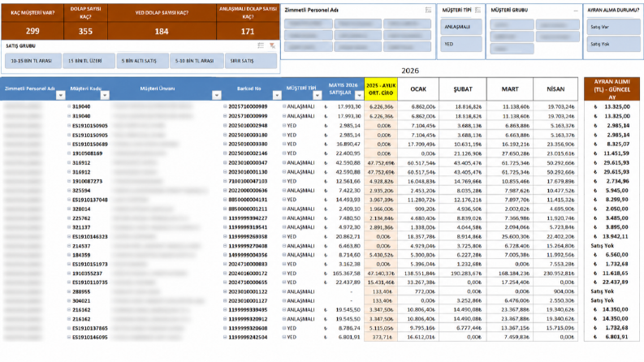Select the OCAK column header
Image resolution: width=644 pixels, height=362 pixels.
pyautogui.click(x=418, y=89)
